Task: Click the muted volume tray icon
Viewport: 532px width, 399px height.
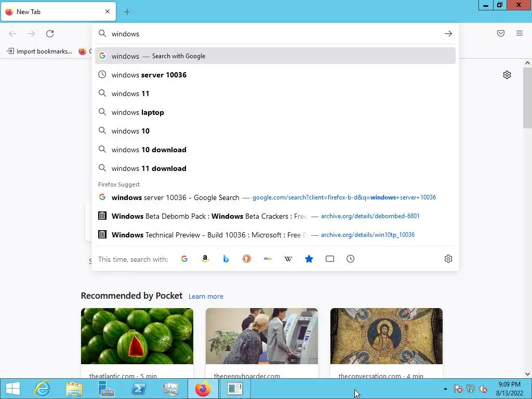Action: (483, 389)
